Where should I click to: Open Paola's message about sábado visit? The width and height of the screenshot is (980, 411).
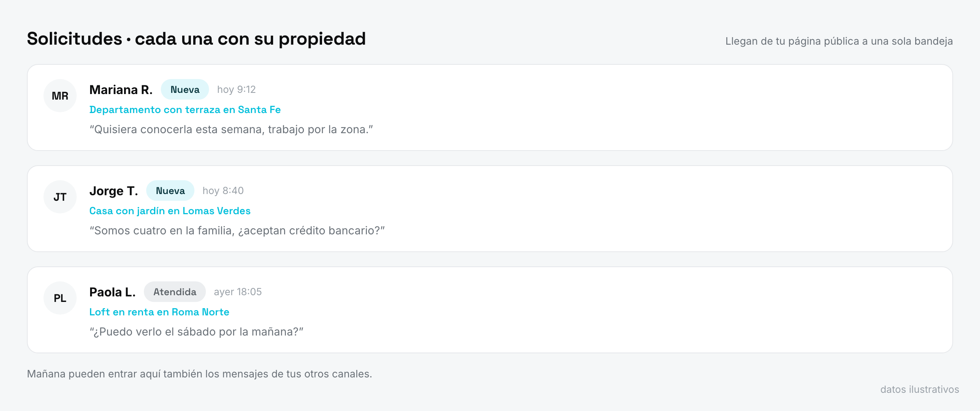196,332
